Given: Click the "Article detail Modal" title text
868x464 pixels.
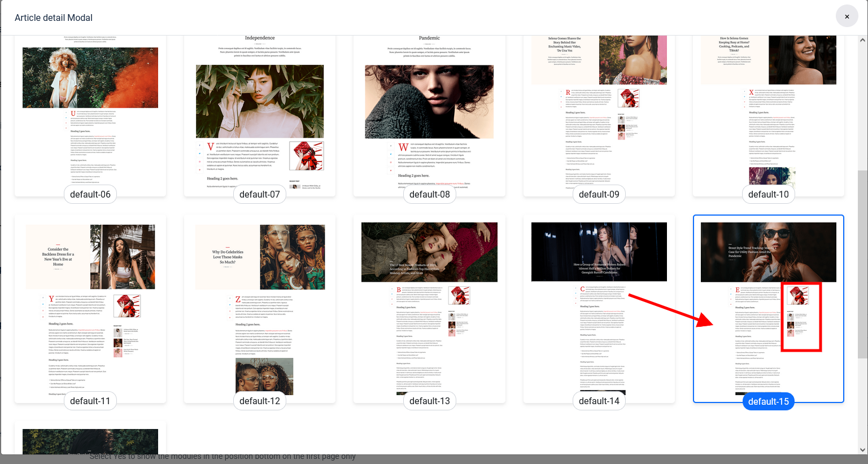Looking at the screenshot, I should click(54, 17).
